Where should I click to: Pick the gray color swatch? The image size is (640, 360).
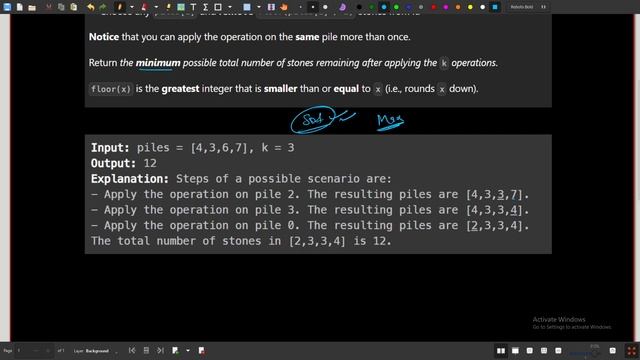coord(421,7)
